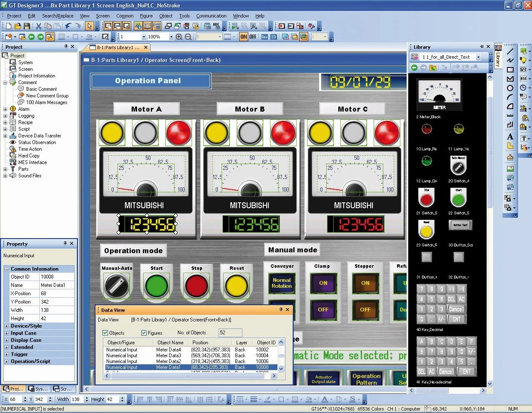Open the line color pen picker
The height and width of the screenshot is (413, 532).
tap(267, 399)
